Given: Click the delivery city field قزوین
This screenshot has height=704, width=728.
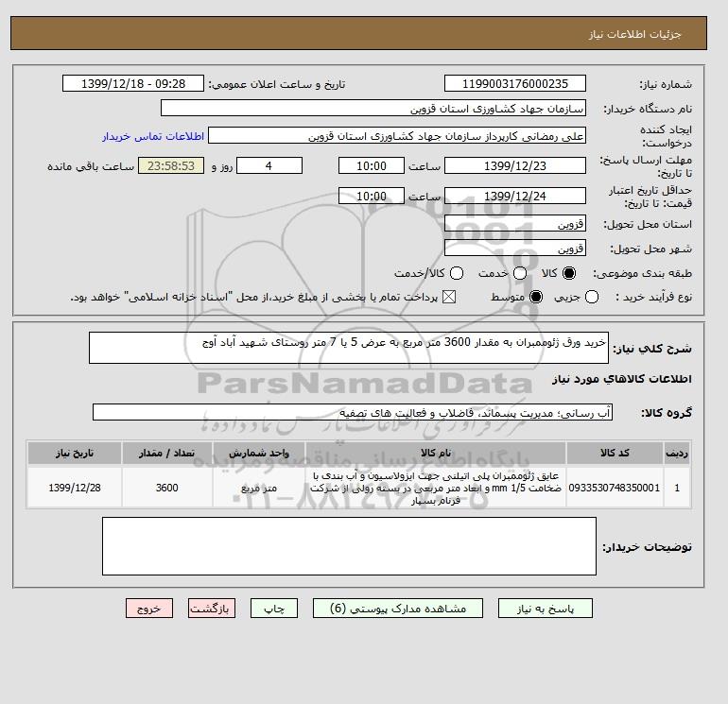Looking at the screenshot, I should tap(515, 248).
